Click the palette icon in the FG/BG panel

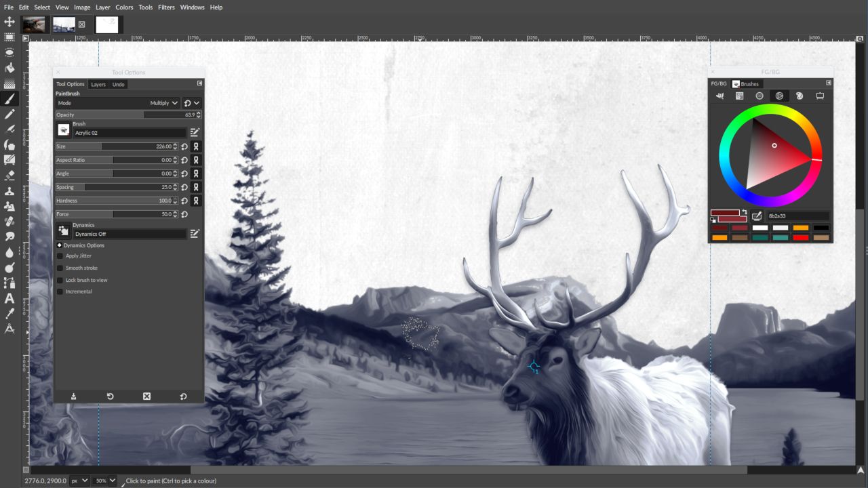[799, 96]
